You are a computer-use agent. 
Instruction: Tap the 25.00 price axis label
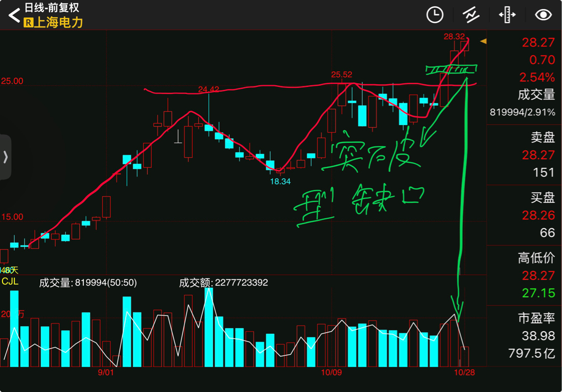tap(12, 81)
